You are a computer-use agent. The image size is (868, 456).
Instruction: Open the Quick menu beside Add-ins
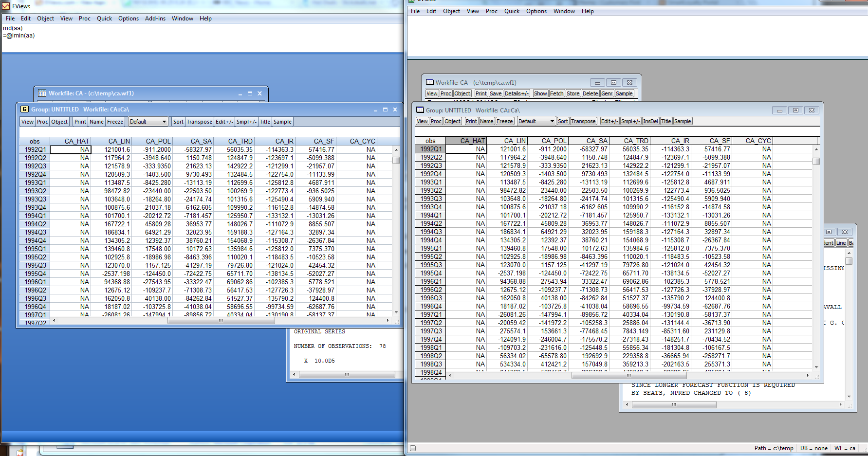pyautogui.click(x=104, y=18)
